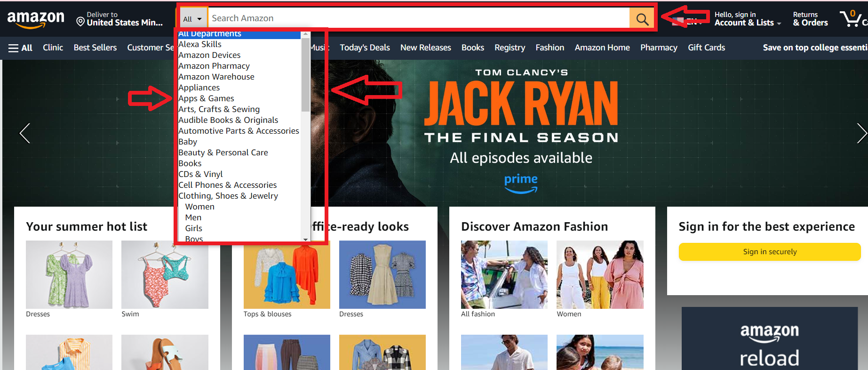Open the All search category dropdown
This screenshot has width=868, height=370.
[x=192, y=19]
